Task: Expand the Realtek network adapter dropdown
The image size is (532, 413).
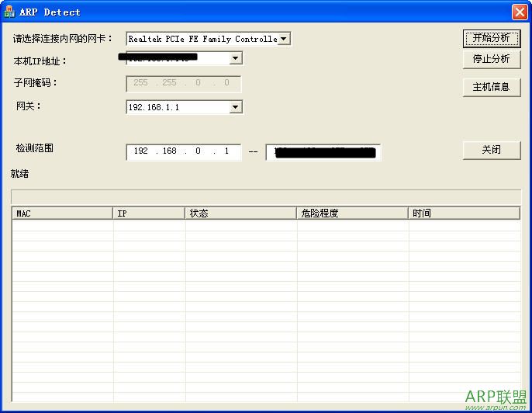Action: (284, 39)
